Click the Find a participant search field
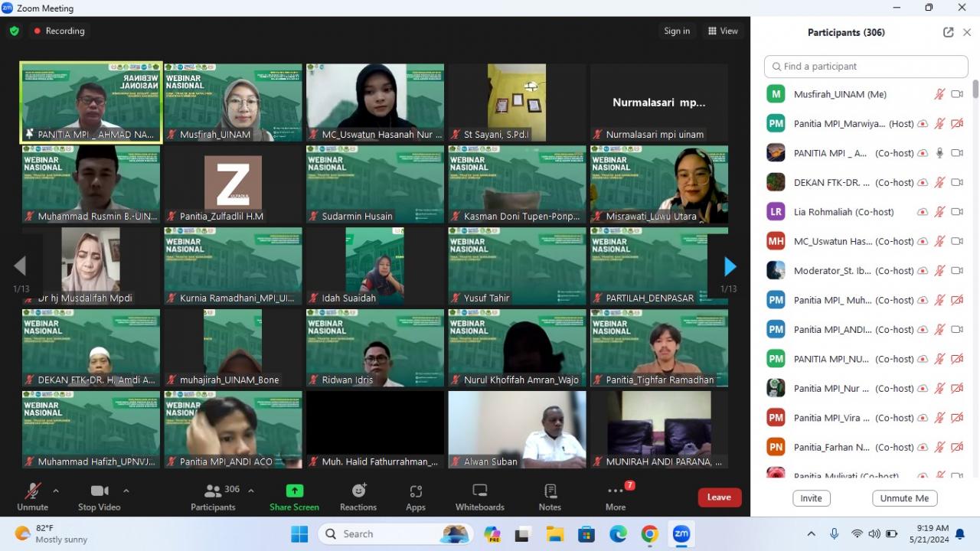Image resolution: width=980 pixels, height=551 pixels. [x=865, y=67]
